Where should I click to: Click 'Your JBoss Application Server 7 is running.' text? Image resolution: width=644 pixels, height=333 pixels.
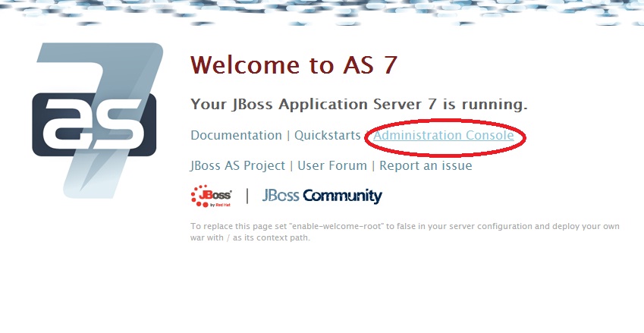[359, 104]
